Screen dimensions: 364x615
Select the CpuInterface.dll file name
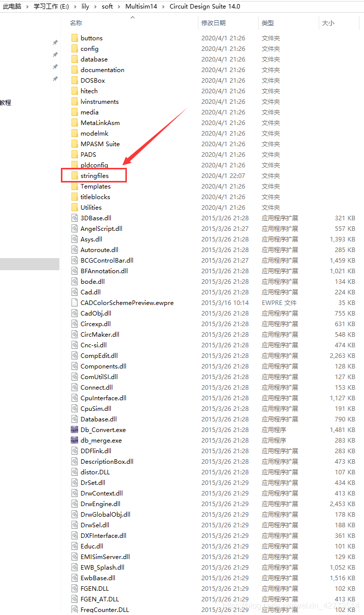point(103,398)
